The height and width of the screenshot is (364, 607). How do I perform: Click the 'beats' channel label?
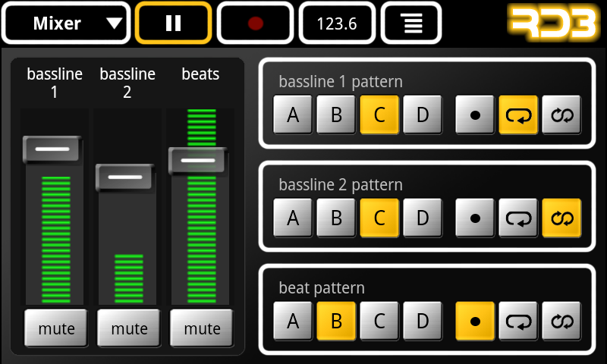(x=200, y=74)
